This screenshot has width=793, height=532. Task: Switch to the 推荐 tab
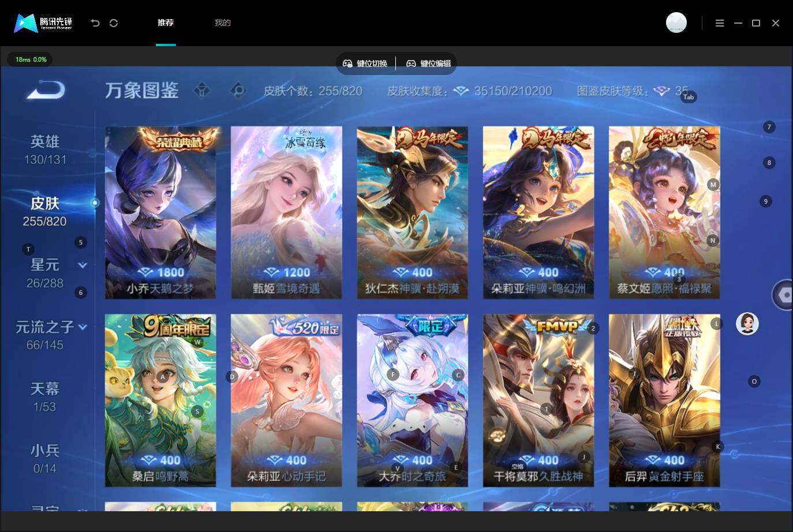pyautogui.click(x=166, y=23)
